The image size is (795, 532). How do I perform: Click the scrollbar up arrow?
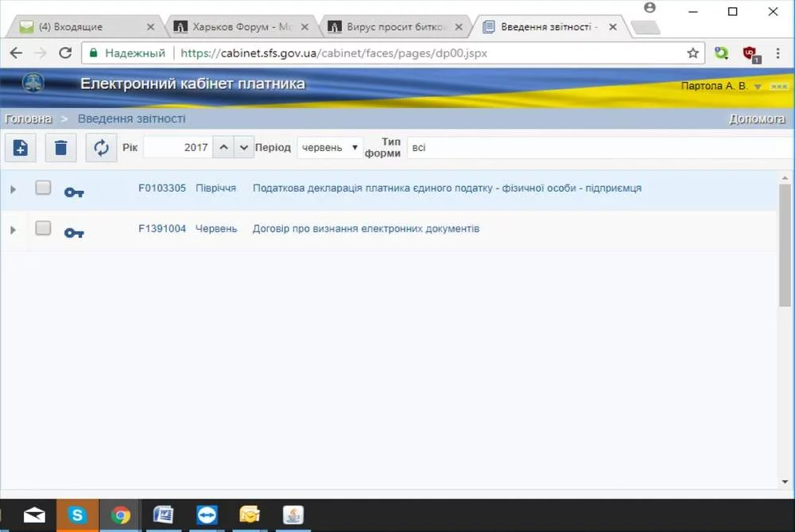pos(785,178)
